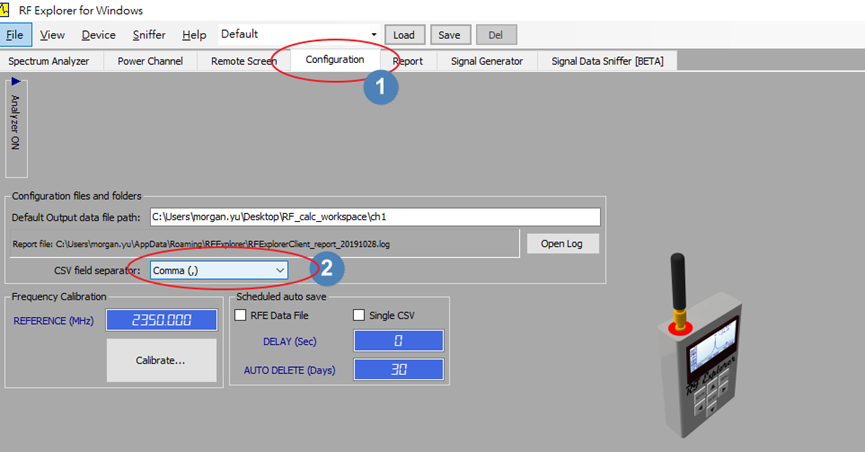Image resolution: width=865 pixels, height=452 pixels.
Task: Open the View menu
Action: coord(52,35)
